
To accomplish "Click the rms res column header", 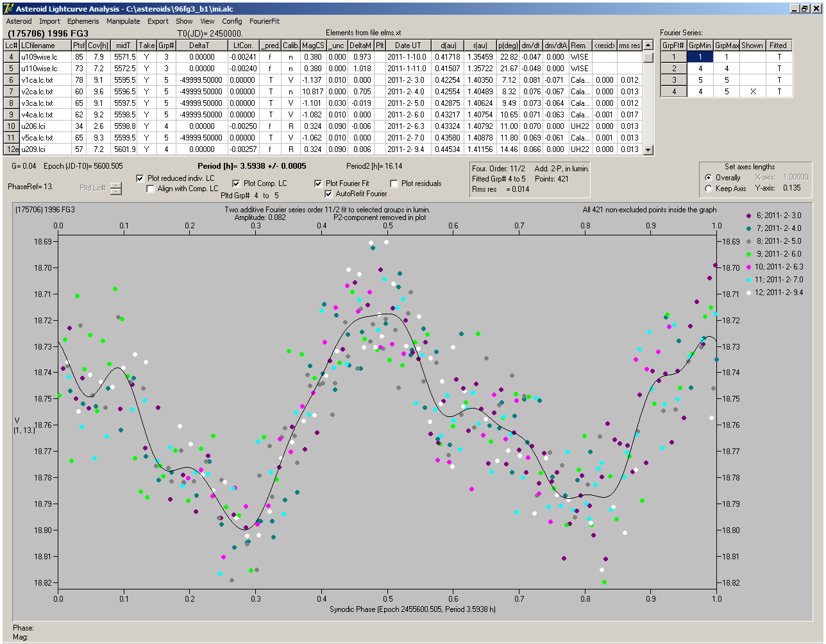I will tap(630, 46).
